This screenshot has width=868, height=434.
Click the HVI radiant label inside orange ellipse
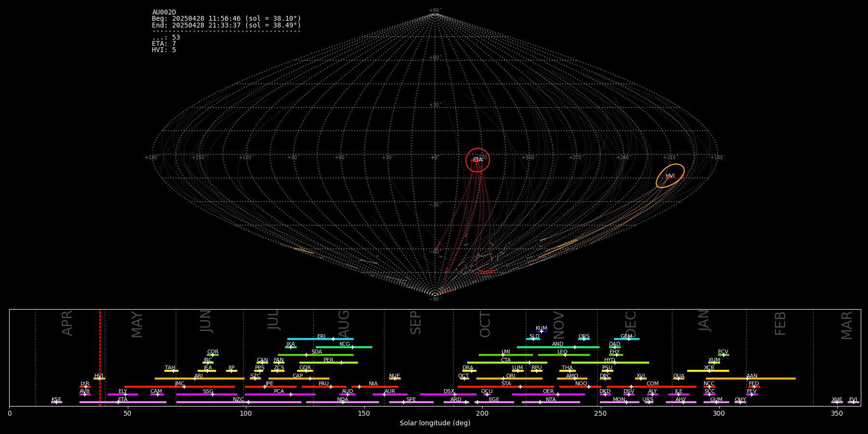(x=670, y=176)
